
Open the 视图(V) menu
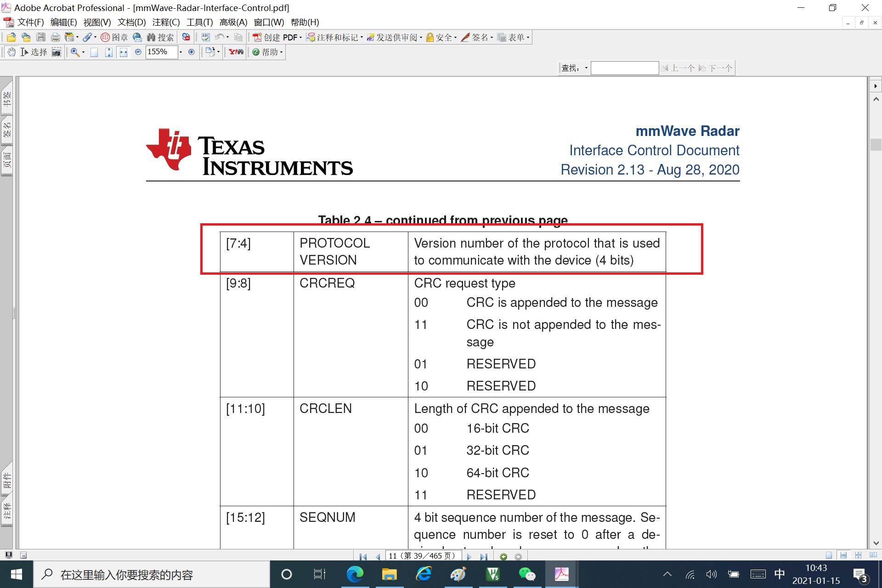(97, 22)
